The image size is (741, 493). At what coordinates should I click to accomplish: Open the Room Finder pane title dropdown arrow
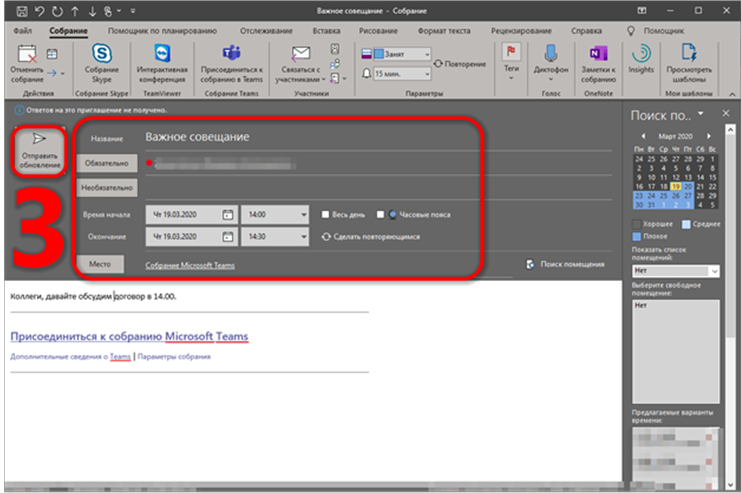pyautogui.click(x=700, y=114)
